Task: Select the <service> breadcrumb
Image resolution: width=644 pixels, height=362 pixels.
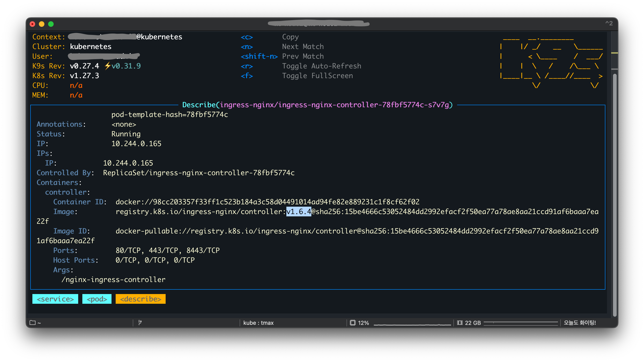Action: pyautogui.click(x=55, y=299)
